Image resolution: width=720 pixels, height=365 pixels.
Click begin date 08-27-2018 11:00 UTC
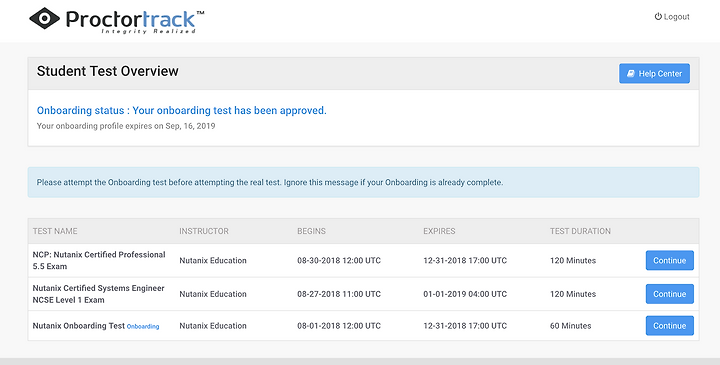point(339,294)
